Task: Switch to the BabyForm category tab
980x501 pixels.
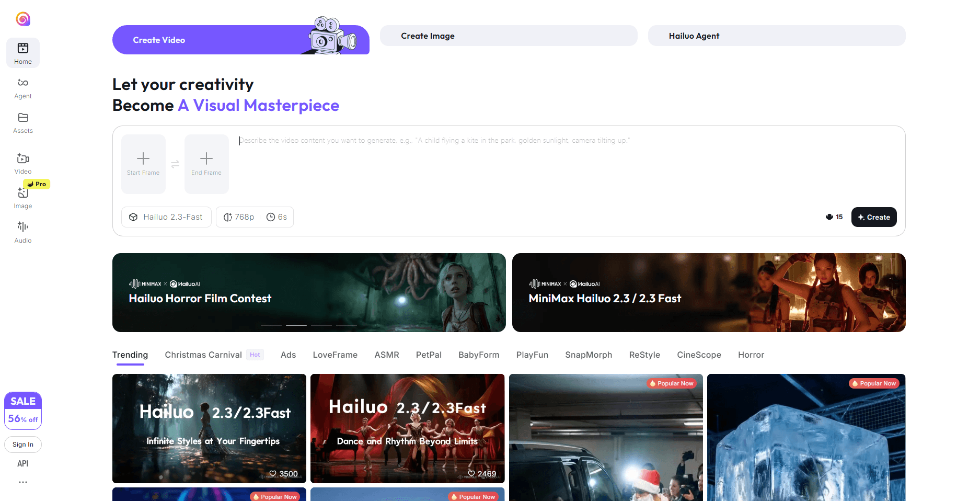Action: [479, 355]
